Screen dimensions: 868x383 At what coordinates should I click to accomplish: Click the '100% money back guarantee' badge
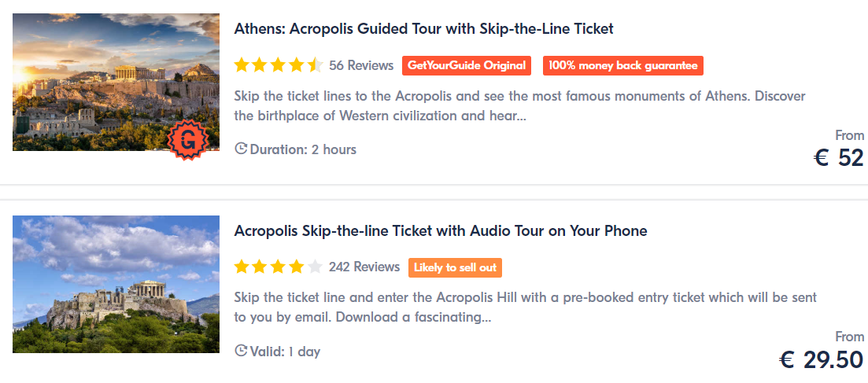(623, 65)
